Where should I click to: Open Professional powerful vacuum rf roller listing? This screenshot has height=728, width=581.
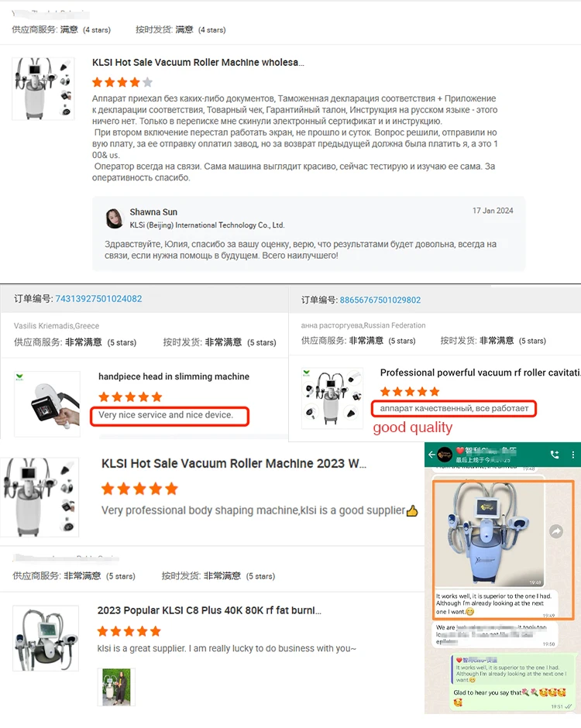coord(480,373)
